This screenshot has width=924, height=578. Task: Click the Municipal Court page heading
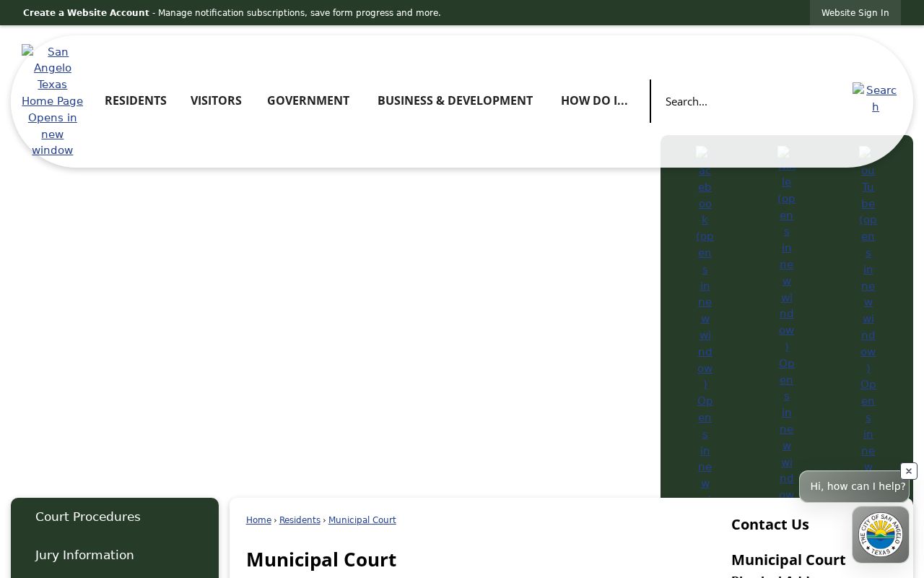pos(321,560)
